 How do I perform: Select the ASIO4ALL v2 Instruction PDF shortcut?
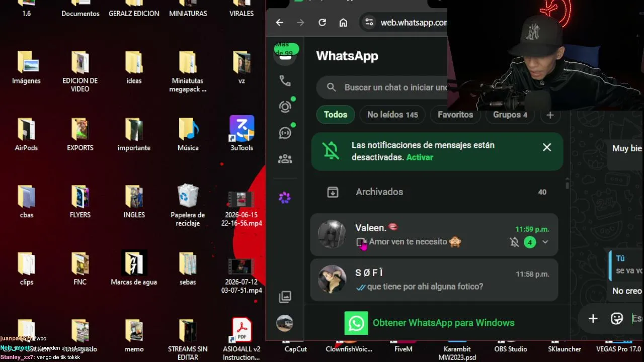(x=242, y=339)
